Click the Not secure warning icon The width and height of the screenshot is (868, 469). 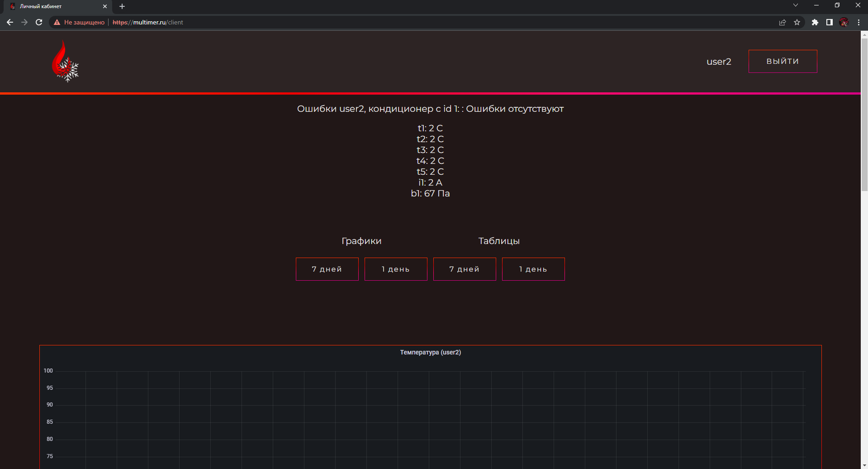tap(57, 22)
